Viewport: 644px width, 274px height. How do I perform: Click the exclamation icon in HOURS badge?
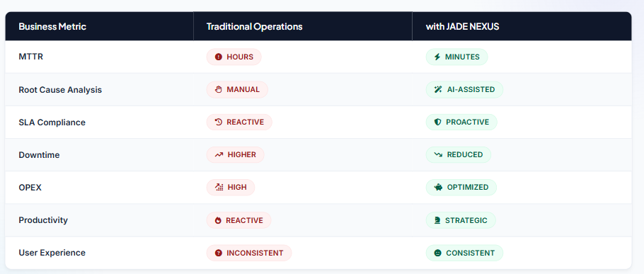(x=219, y=57)
